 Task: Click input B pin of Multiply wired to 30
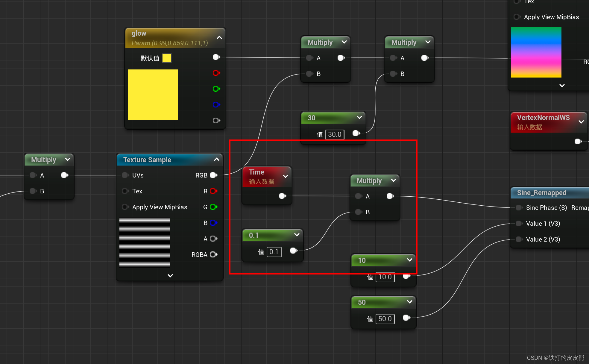pos(393,74)
